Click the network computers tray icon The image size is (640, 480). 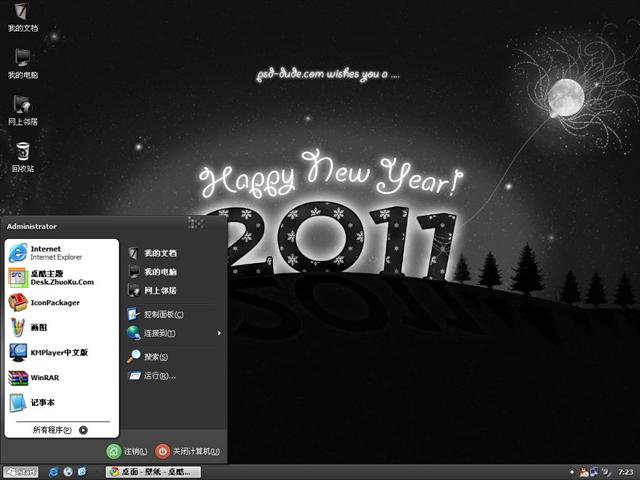pyautogui.click(x=594, y=472)
